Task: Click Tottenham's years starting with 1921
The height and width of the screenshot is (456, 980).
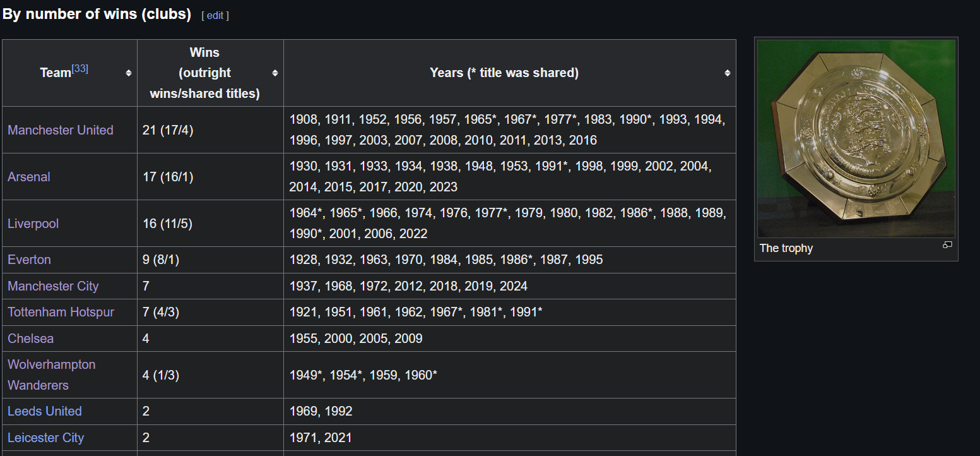Action: [x=416, y=312]
